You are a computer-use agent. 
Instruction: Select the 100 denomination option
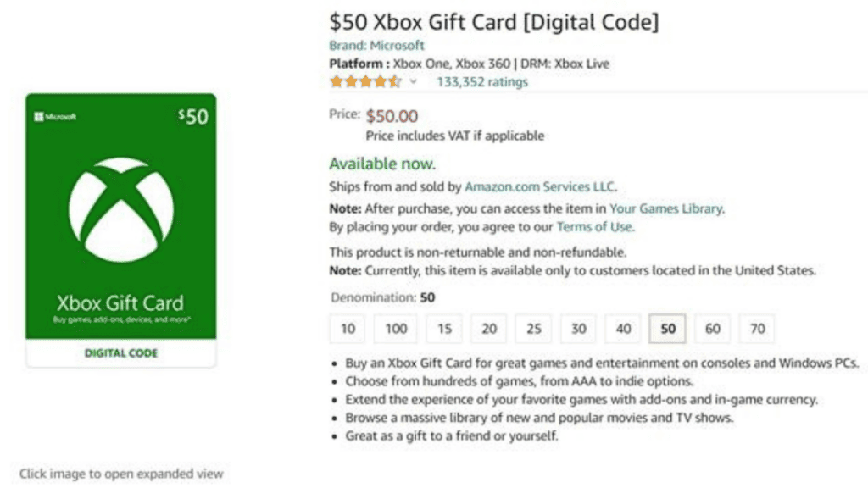pos(396,329)
